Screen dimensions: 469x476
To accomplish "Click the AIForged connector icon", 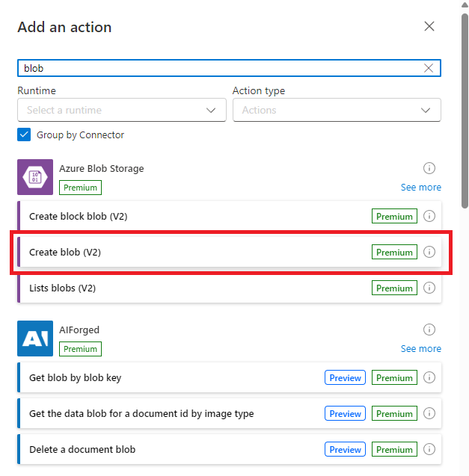I will pyautogui.click(x=35, y=339).
